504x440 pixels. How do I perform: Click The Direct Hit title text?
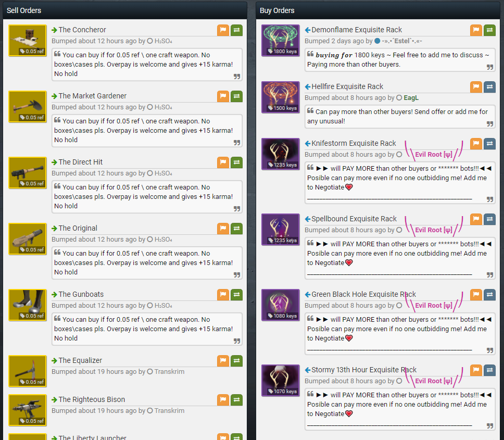click(x=81, y=162)
